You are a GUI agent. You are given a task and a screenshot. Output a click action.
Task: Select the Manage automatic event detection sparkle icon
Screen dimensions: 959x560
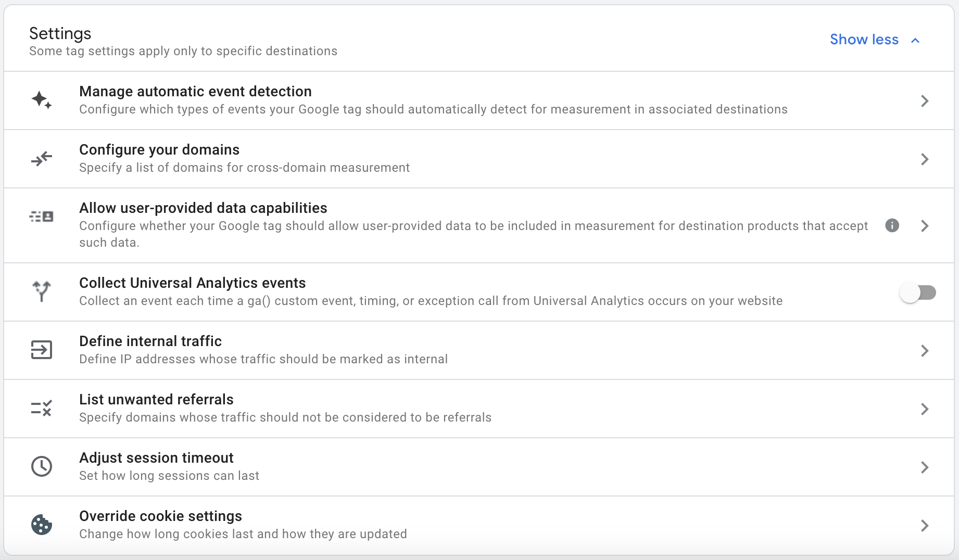click(42, 99)
